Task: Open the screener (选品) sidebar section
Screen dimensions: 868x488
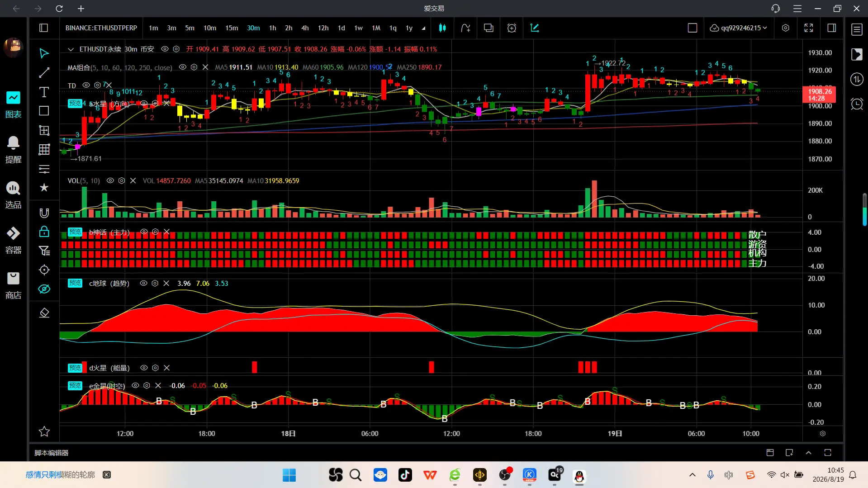Action: coord(13,195)
